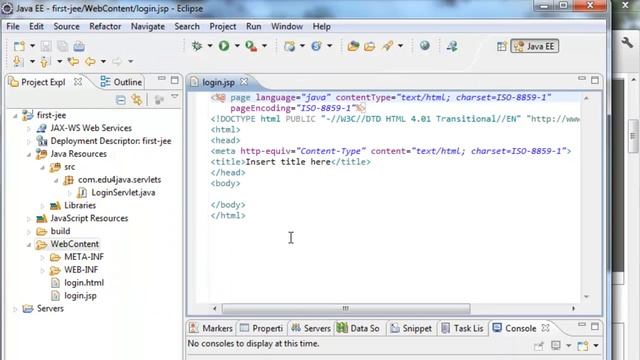Collapse the WebContent folder node
Screen dimensions: 640x360
pyautogui.click(x=29, y=245)
